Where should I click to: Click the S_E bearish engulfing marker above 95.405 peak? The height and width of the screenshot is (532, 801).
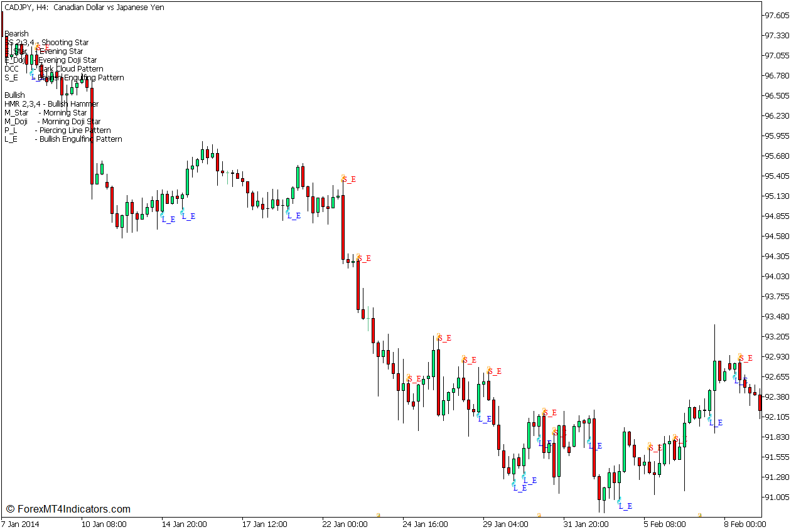(x=348, y=179)
